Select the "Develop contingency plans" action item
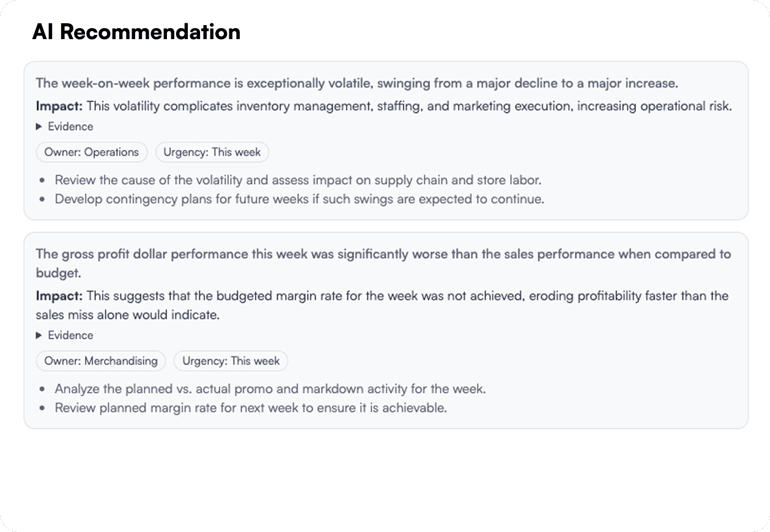The height and width of the screenshot is (532, 770). (299, 199)
